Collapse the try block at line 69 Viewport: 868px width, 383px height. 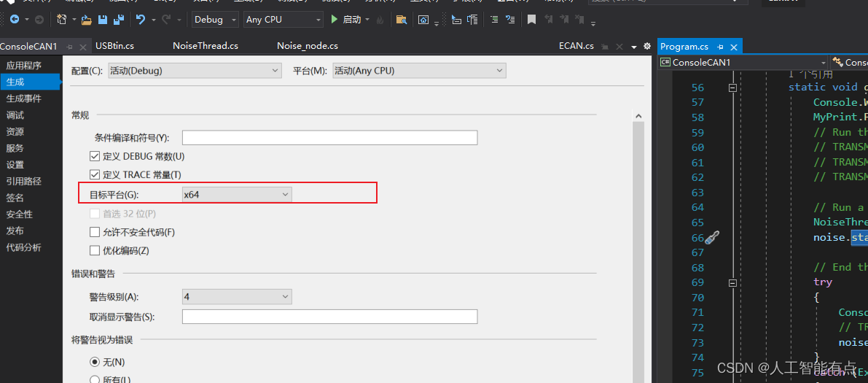pos(733,282)
